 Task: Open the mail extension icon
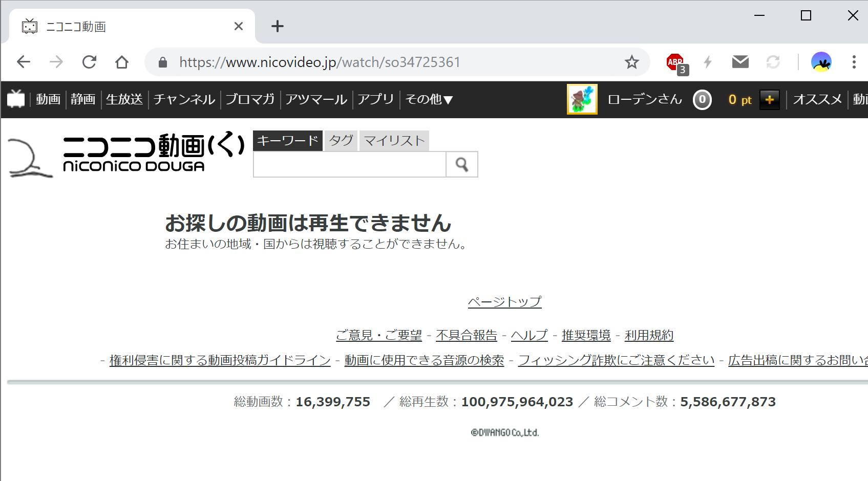pyautogui.click(x=740, y=62)
